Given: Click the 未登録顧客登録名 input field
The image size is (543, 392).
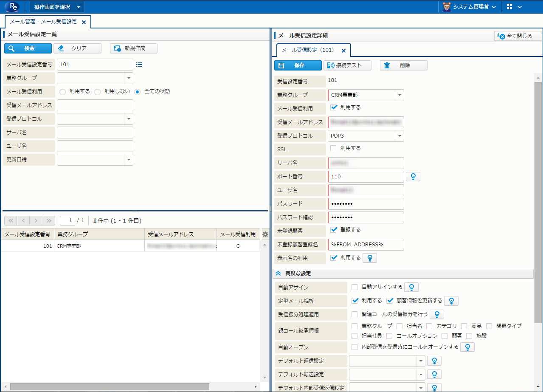Looking at the screenshot, I should click(x=366, y=245).
